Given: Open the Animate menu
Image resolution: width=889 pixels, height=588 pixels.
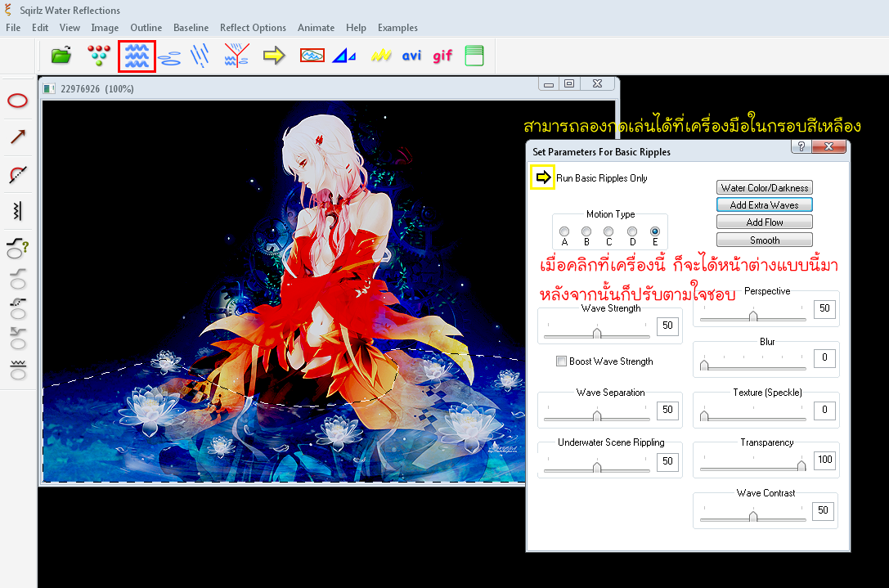Looking at the screenshot, I should pos(316,28).
